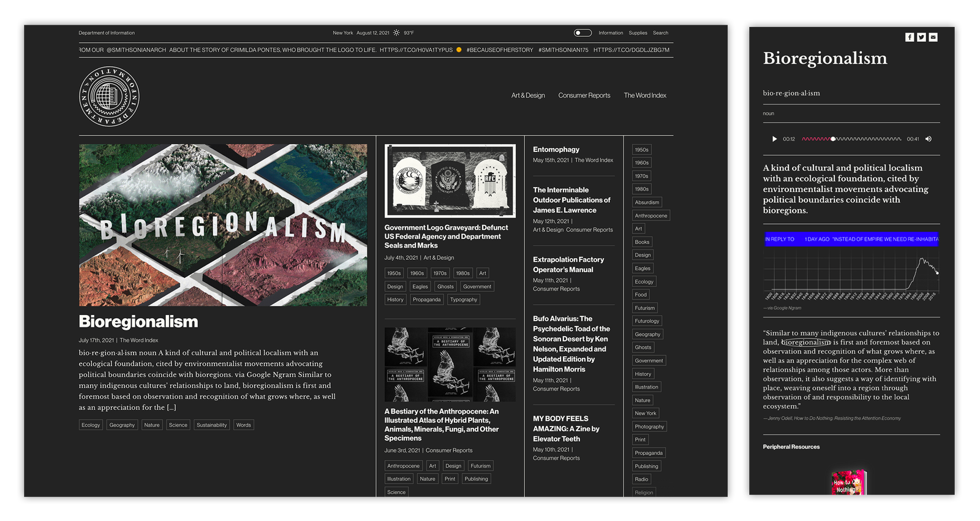Filter by the Anthropocene tag in sidebar

[651, 216]
